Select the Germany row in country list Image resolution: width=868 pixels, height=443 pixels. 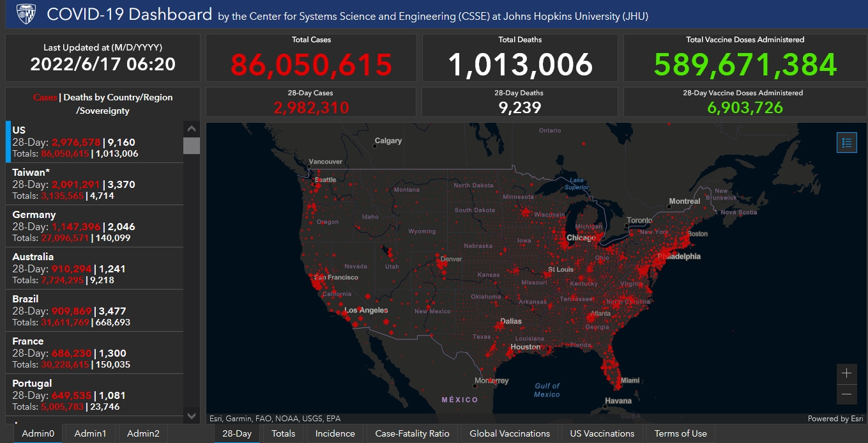coord(95,226)
